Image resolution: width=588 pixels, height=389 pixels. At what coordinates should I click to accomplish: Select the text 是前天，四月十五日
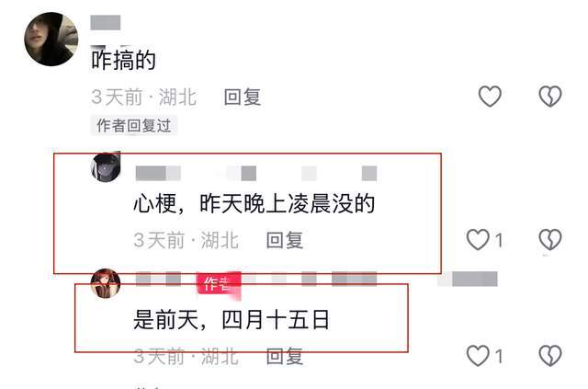coord(232,320)
